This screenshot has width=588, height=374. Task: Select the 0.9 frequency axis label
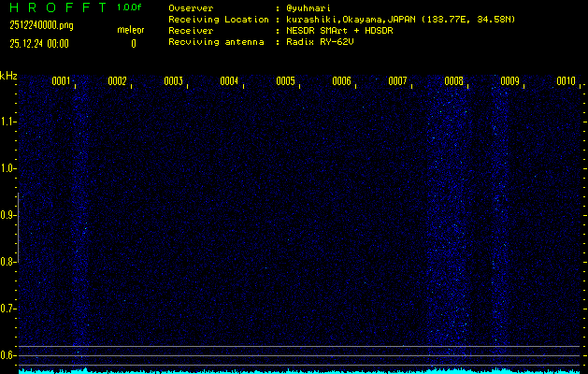click(8, 215)
